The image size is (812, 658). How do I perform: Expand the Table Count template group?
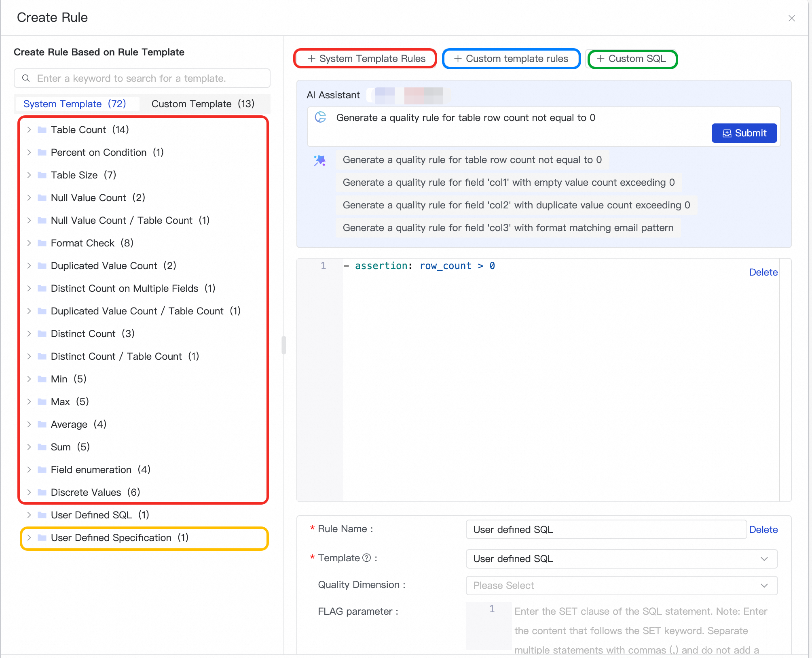tap(29, 130)
